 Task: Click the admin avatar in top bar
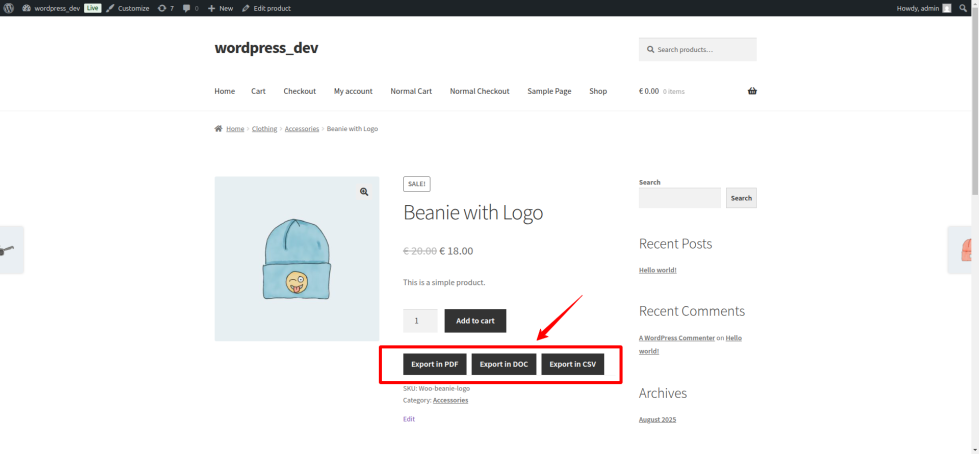coord(946,8)
